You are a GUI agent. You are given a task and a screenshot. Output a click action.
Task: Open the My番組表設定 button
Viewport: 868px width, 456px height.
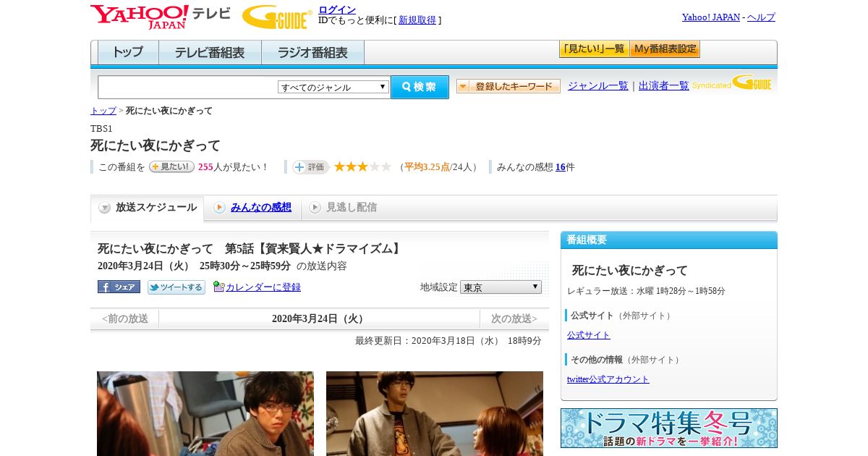tap(665, 49)
